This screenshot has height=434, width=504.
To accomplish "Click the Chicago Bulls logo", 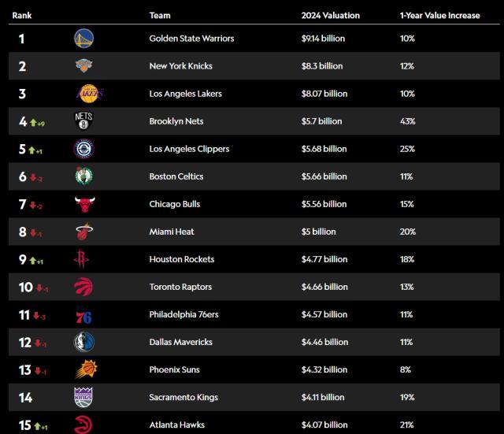I will click(x=83, y=204).
